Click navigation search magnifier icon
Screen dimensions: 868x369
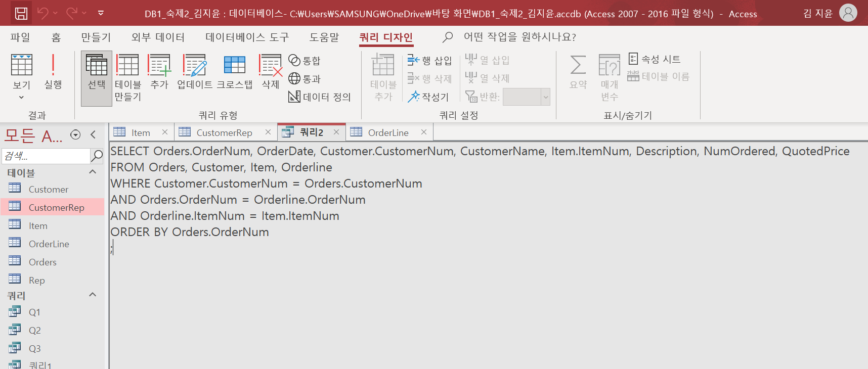(x=97, y=156)
